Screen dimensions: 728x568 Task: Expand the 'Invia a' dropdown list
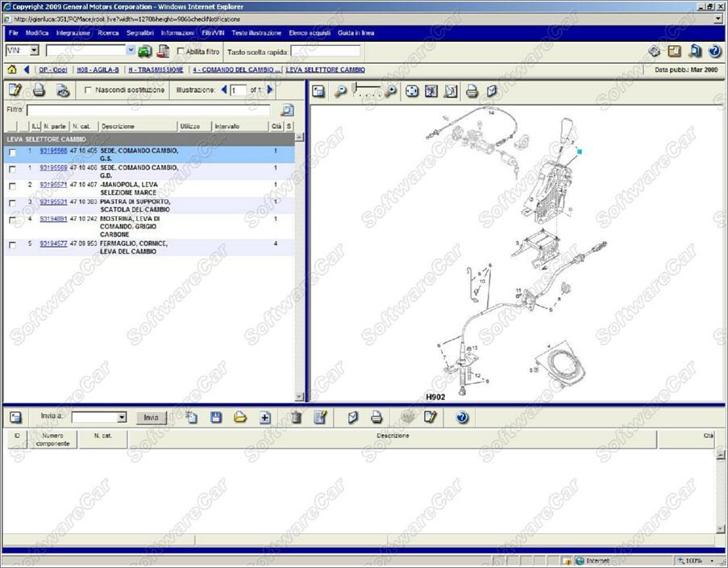122,418
